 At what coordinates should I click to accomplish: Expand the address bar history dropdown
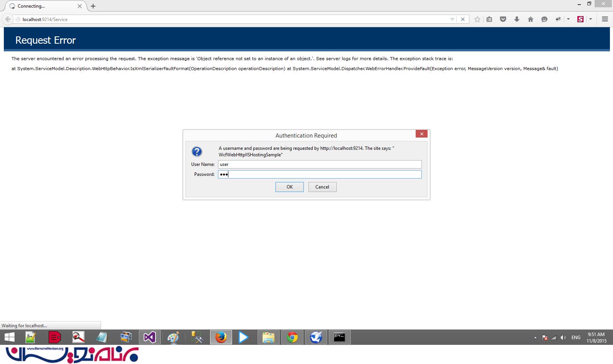click(452, 19)
